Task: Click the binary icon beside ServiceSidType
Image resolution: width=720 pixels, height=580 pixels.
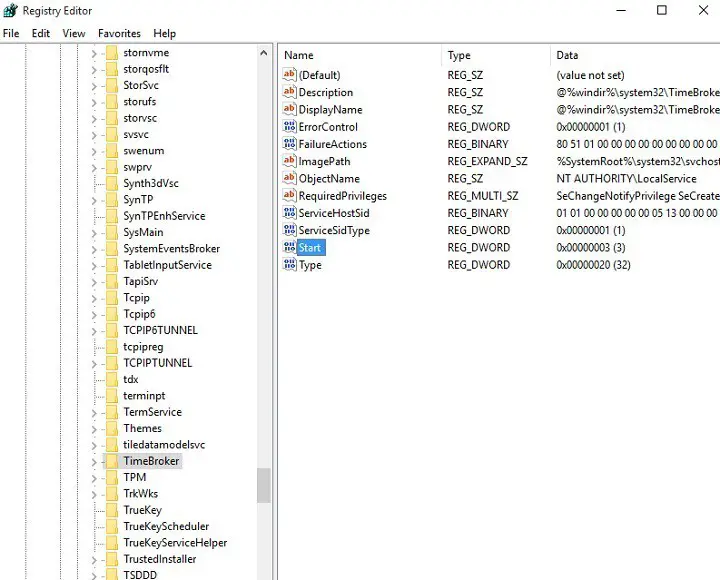Action: 289,230
